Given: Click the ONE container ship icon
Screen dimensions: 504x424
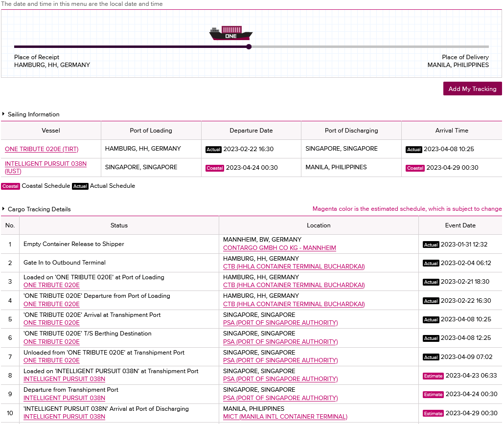Looking at the screenshot, I should (x=231, y=33).
